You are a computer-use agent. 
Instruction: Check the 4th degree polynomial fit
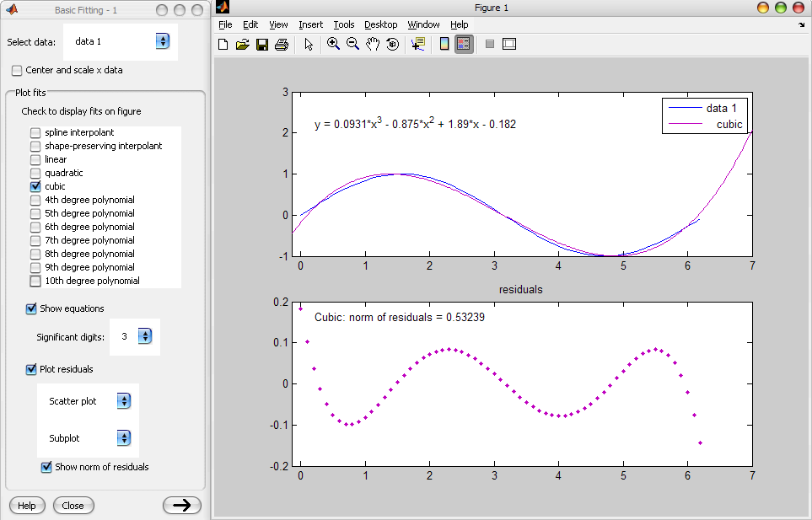[x=35, y=201]
